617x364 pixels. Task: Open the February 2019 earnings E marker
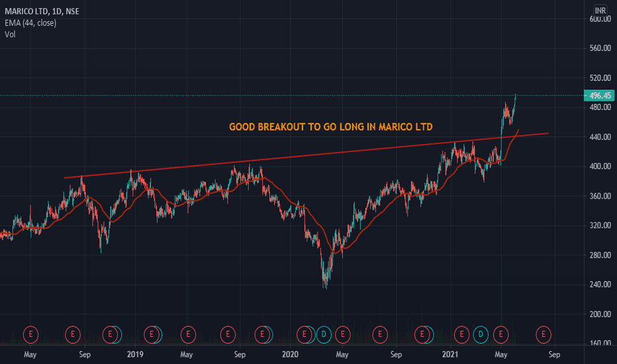pos(152,335)
